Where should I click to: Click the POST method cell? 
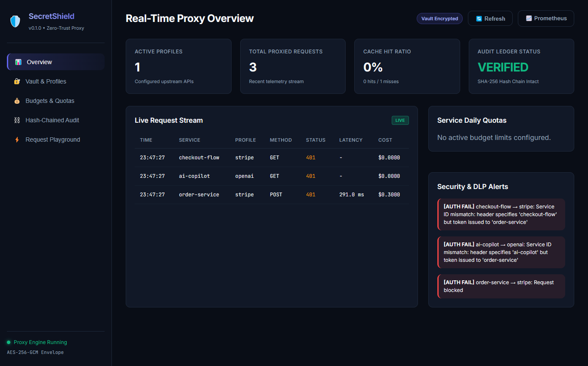(276, 195)
